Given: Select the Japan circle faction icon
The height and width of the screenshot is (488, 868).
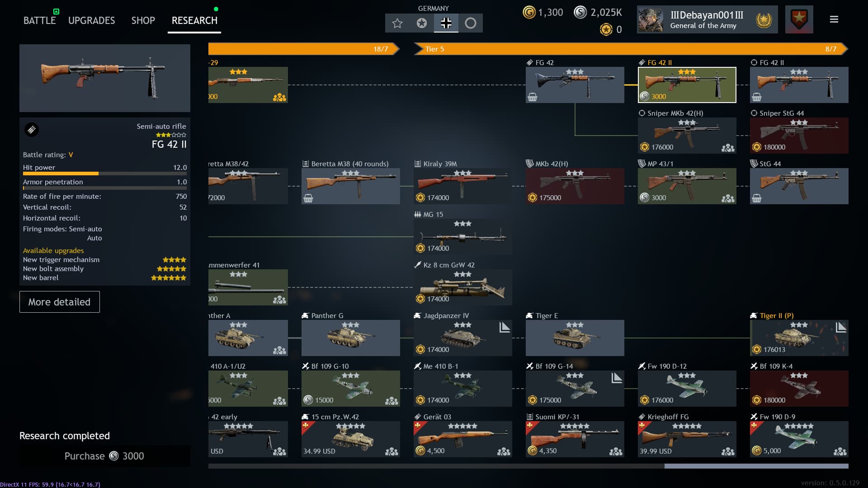Looking at the screenshot, I should [x=471, y=23].
